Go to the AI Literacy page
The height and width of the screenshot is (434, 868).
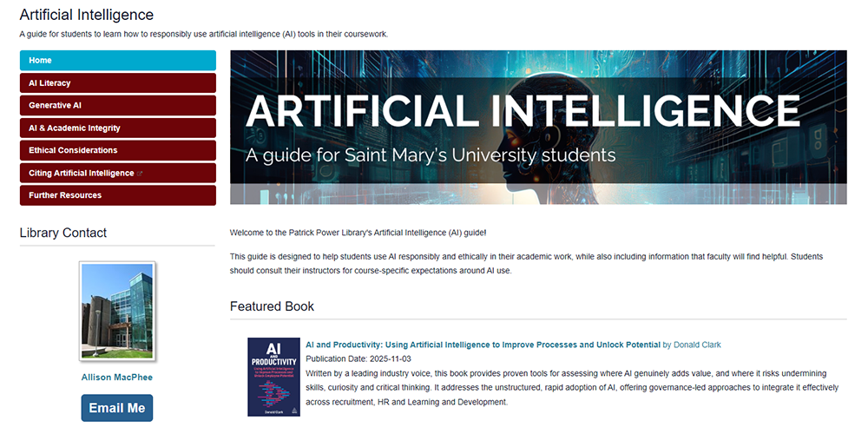[x=118, y=83]
